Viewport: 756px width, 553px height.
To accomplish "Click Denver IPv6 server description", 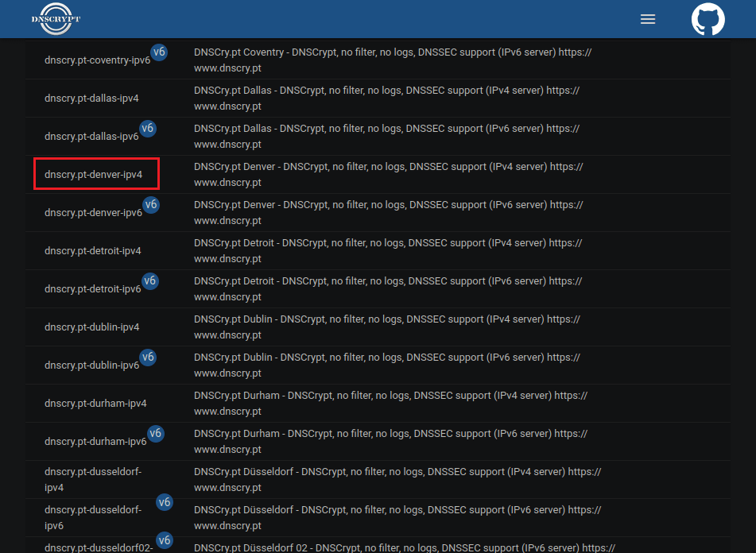I will click(389, 212).
